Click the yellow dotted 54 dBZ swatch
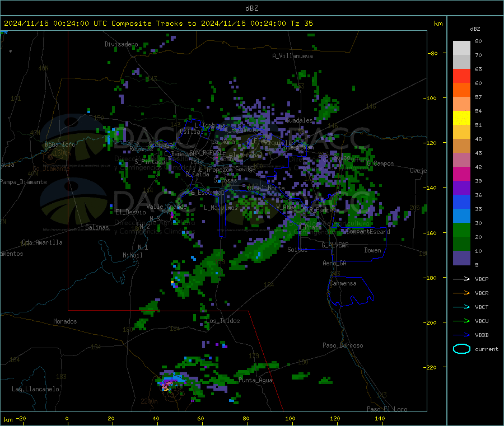The width and height of the screenshot is (504, 426). (461, 118)
